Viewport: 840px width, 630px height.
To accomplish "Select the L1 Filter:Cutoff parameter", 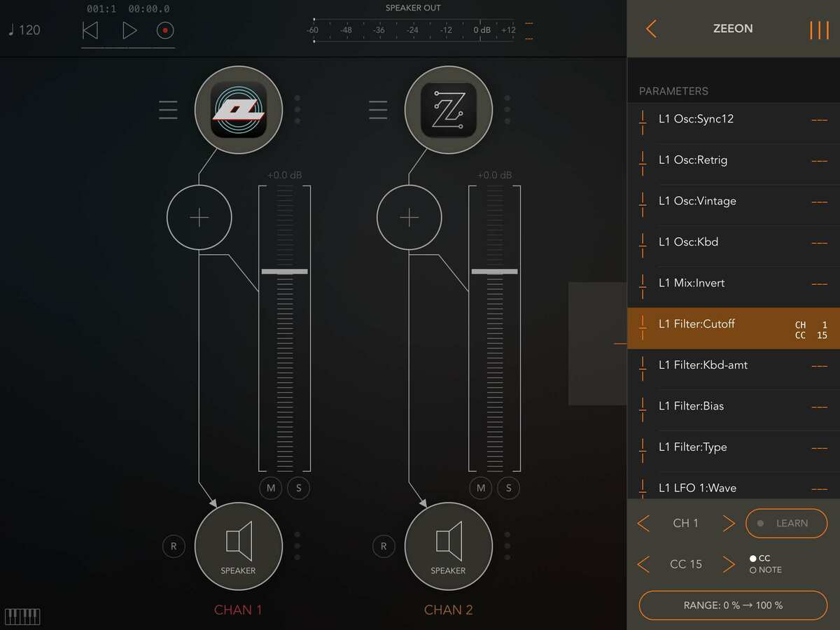I will tap(734, 328).
